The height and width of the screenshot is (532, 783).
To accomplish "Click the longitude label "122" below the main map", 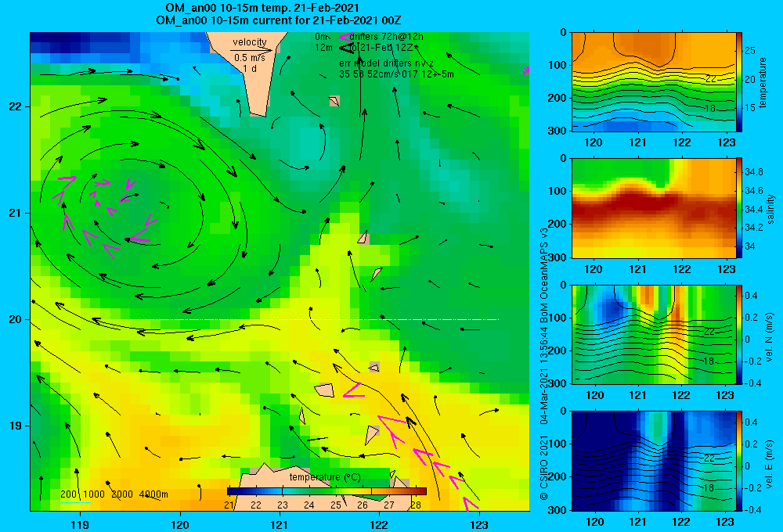I will [x=379, y=524].
